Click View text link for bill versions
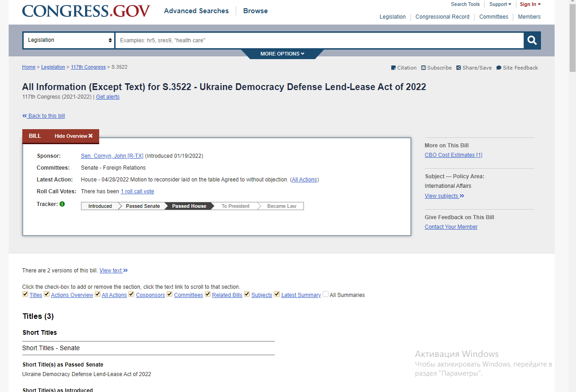The width and height of the screenshot is (576, 392). [114, 271]
